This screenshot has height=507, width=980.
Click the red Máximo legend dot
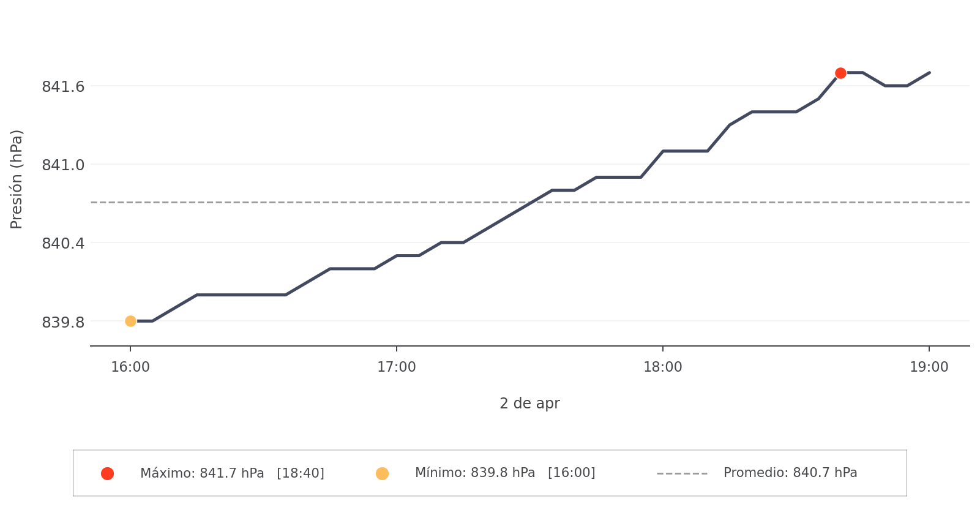(107, 473)
